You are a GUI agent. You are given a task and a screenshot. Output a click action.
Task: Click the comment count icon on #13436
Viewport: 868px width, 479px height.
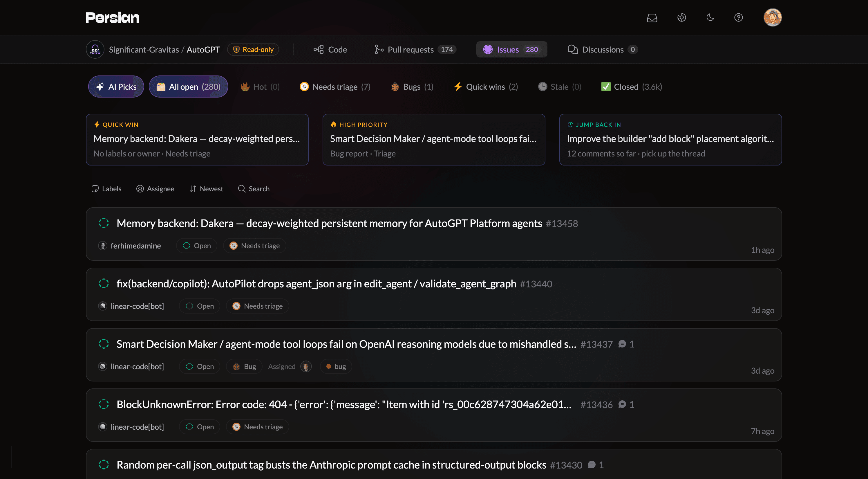[x=622, y=404]
